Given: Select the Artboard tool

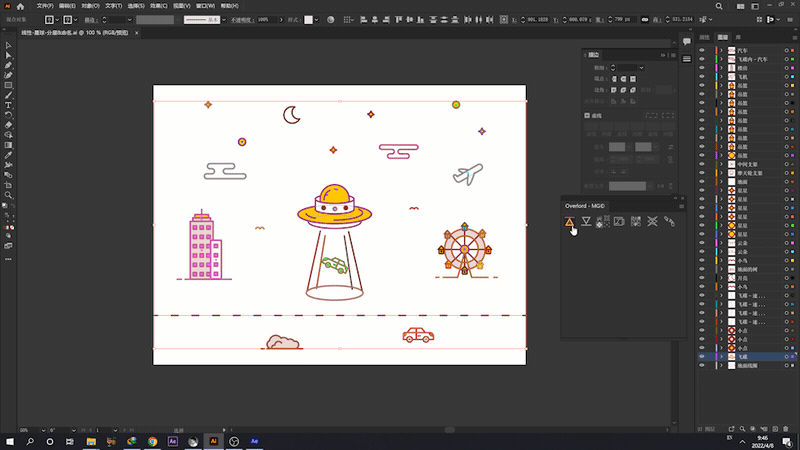Looking at the screenshot, I should click(x=8, y=185).
